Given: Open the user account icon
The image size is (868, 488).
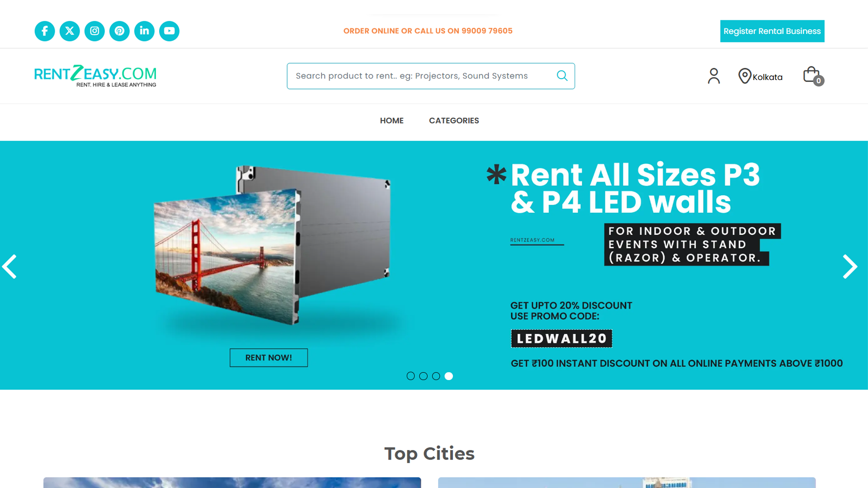Looking at the screenshot, I should click(714, 76).
